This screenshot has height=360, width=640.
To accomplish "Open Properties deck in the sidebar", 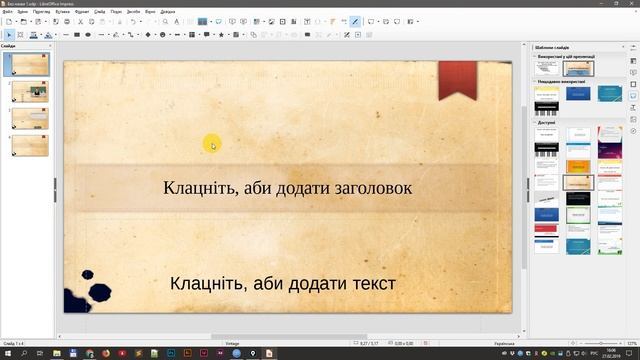I will [633, 61].
